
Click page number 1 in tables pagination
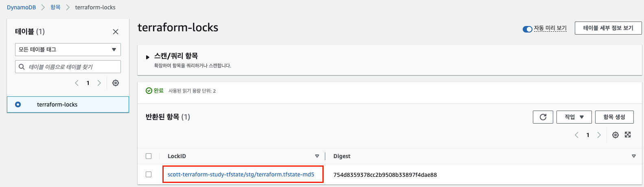(88, 83)
